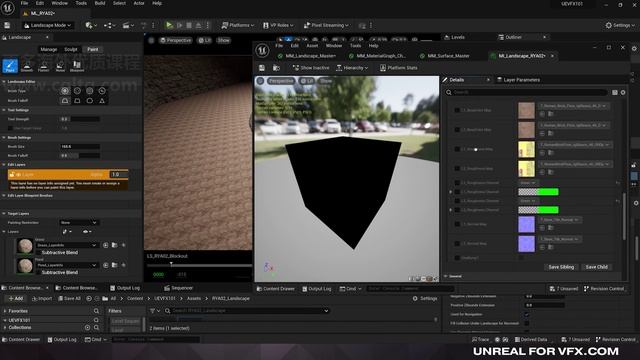640x360 pixels.
Task: Select the smooth brush falloff icon
Action: coord(65,100)
